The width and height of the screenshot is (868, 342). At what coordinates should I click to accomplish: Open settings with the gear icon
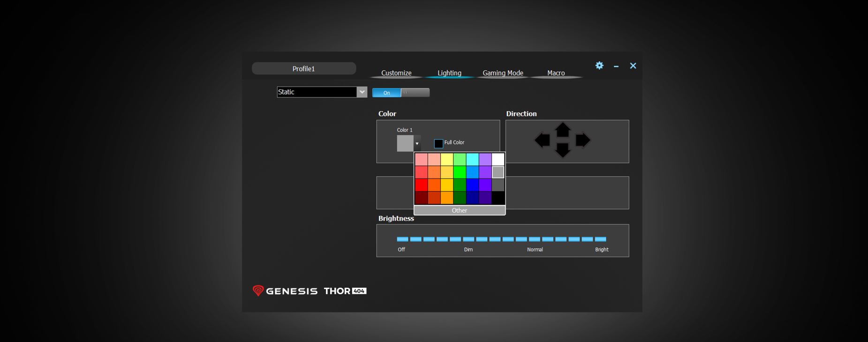tap(599, 66)
